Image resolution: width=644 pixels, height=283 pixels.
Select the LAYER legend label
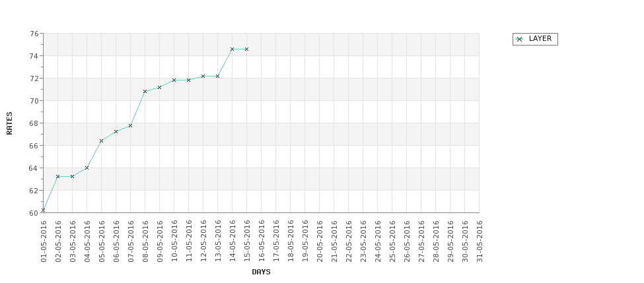click(540, 38)
